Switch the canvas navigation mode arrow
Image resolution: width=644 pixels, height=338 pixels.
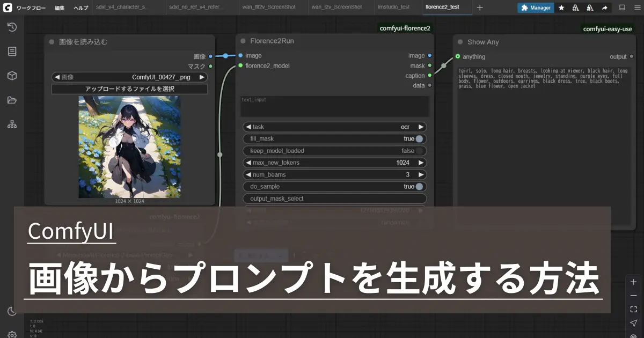click(x=634, y=322)
